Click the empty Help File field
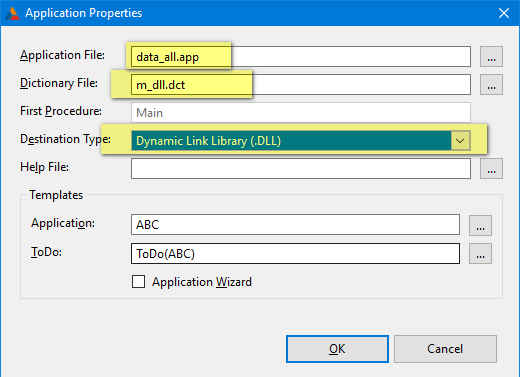This screenshot has width=520, height=377. (x=301, y=169)
